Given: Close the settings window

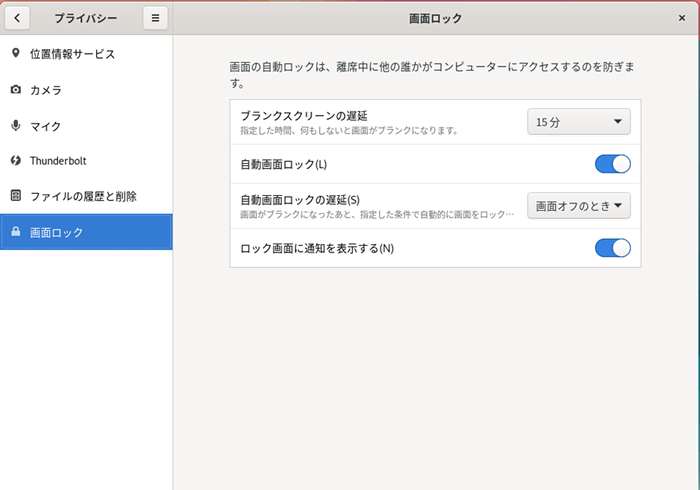Looking at the screenshot, I should click(x=682, y=18).
